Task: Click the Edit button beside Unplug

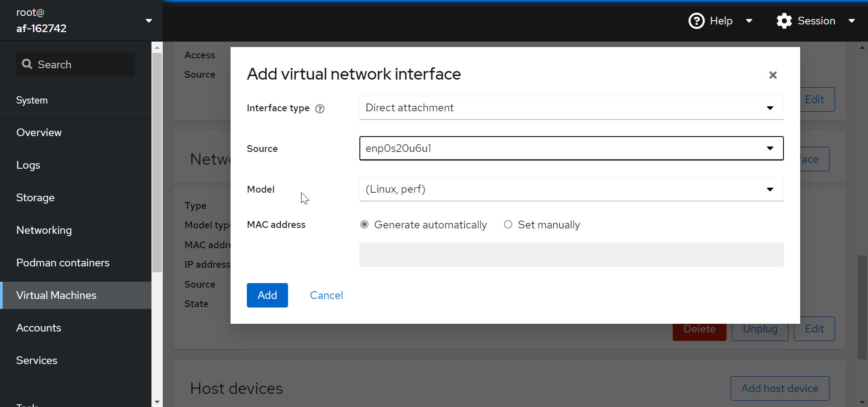Action: click(x=814, y=329)
